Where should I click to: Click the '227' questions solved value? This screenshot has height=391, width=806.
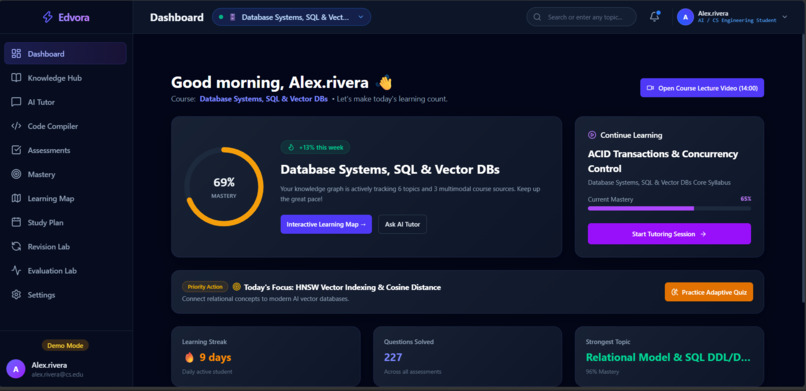point(393,357)
